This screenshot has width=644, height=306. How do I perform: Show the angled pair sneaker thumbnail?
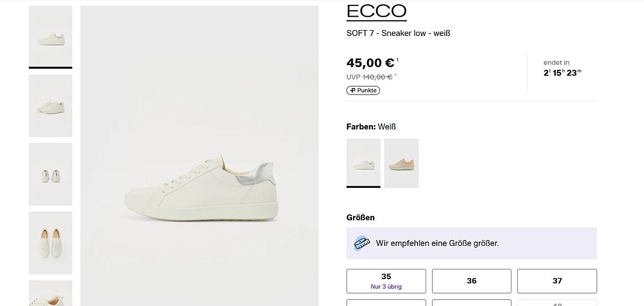point(50,105)
